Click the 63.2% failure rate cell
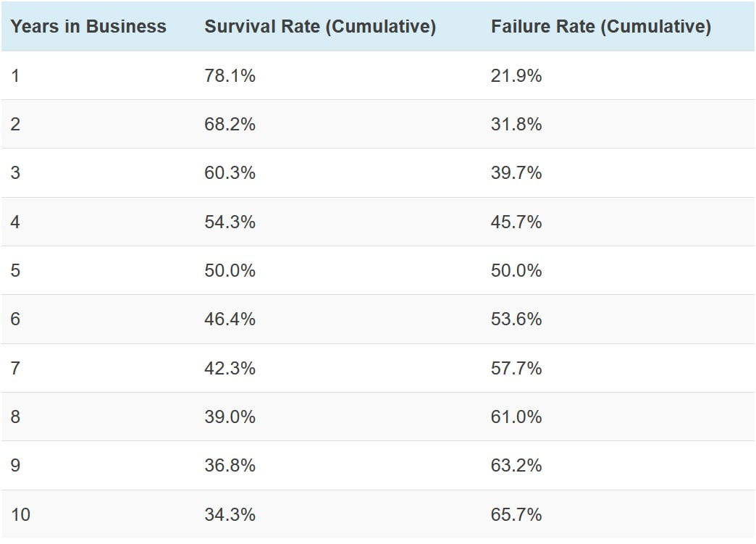The height and width of the screenshot is (544, 756). (516, 465)
